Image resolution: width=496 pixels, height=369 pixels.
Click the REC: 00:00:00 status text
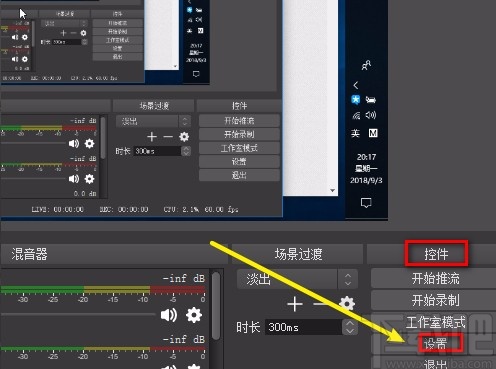click(x=124, y=209)
